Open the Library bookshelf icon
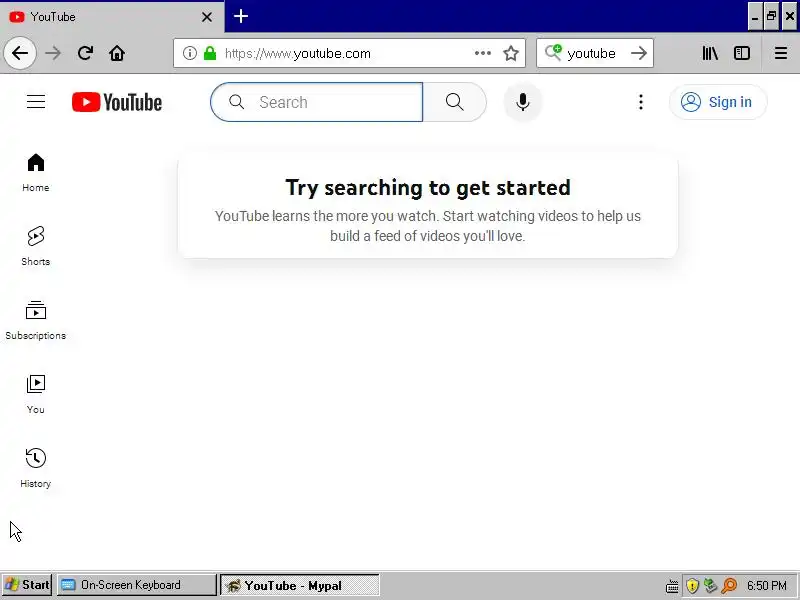Image resolution: width=800 pixels, height=600 pixels. click(710, 53)
